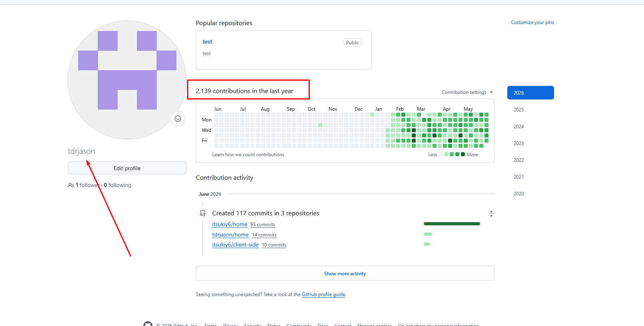Click the Popular repositories heading
This screenshot has width=644, height=326.
[224, 23]
